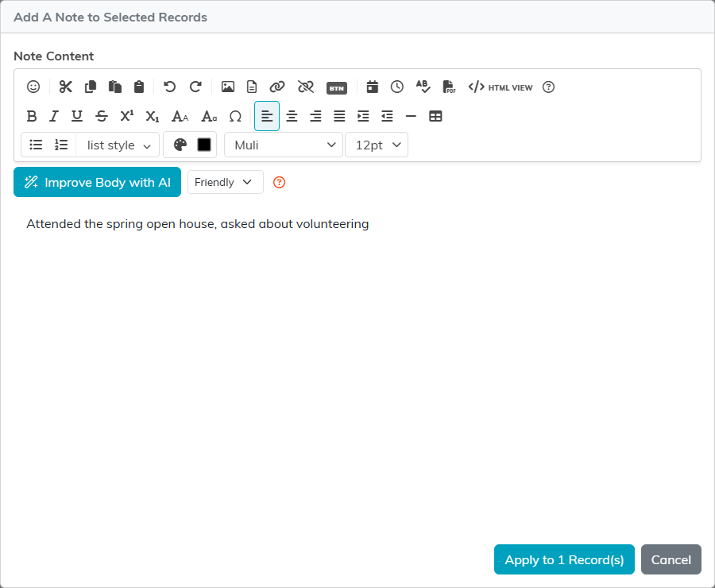Open the list style dropdown

click(118, 145)
